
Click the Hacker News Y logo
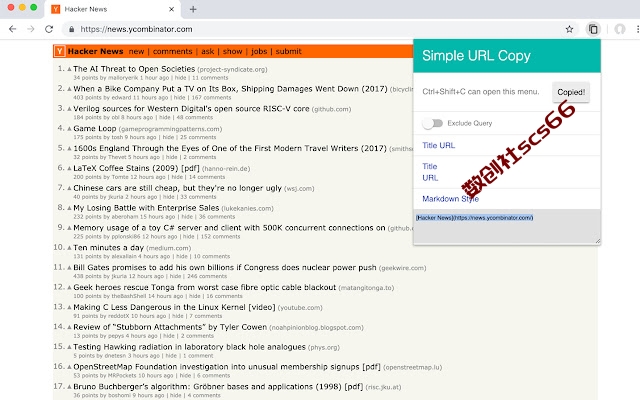[60, 51]
